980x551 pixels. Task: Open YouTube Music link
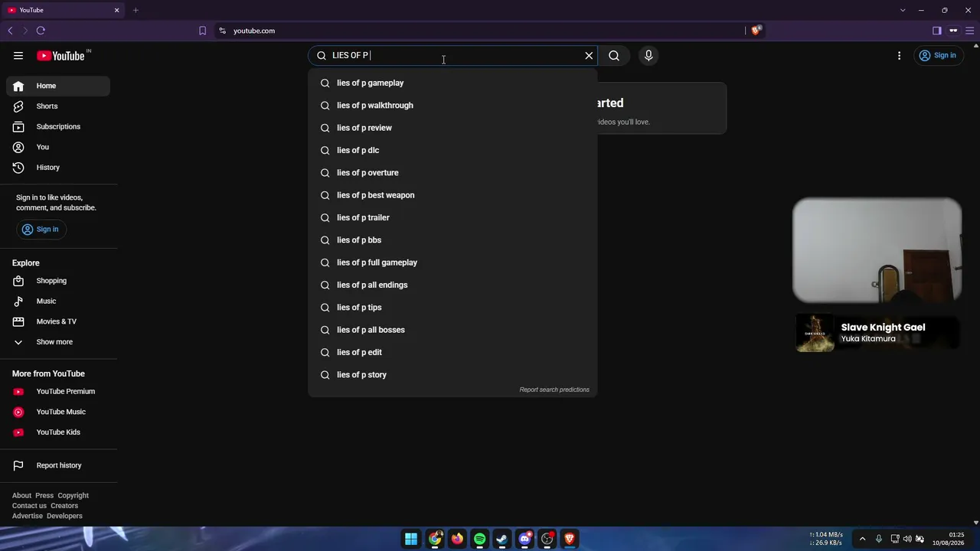[x=58, y=412]
